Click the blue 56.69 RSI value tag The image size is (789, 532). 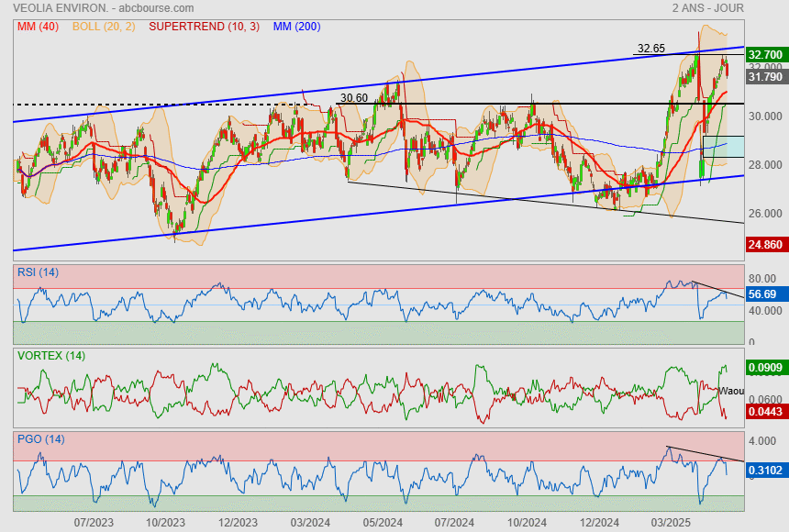(765, 294)
